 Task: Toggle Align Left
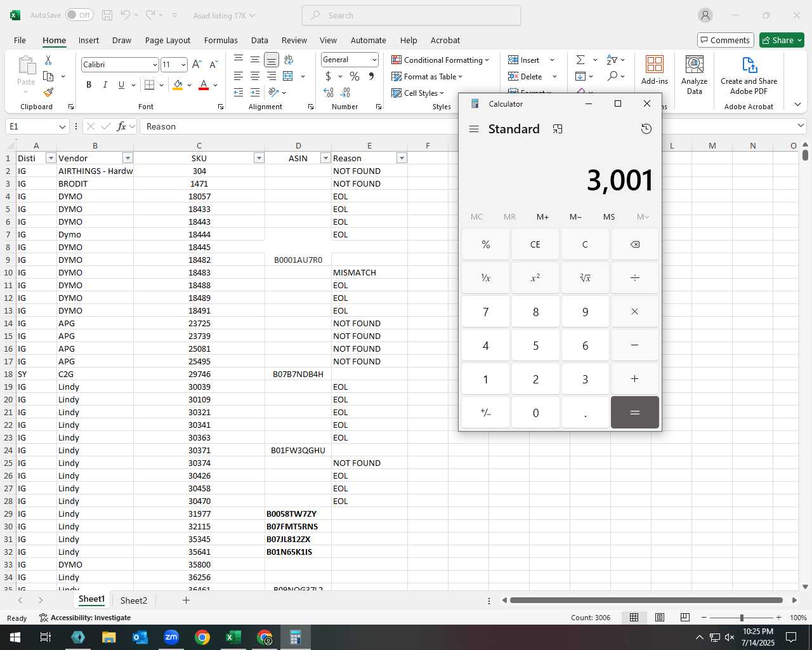pyautogui.click(x=239, y=76)
